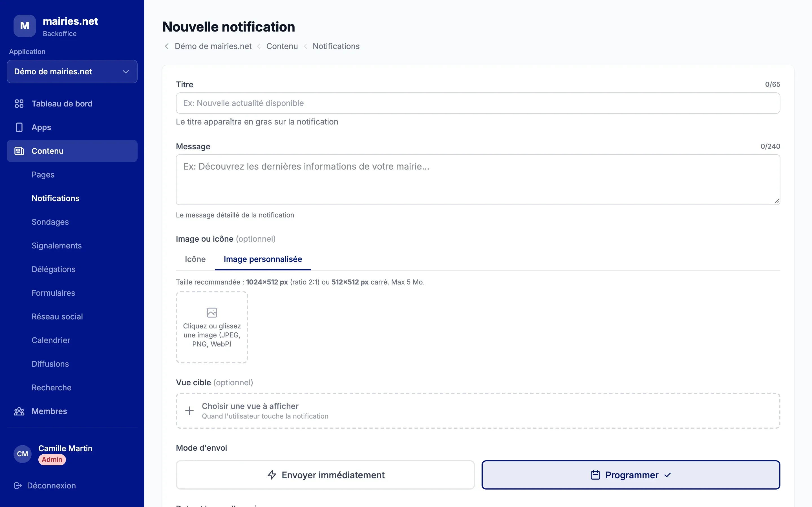Click the Membres people icon
Image resolution: width=812 pixels, height=507 pixels.
pos(19,411)
